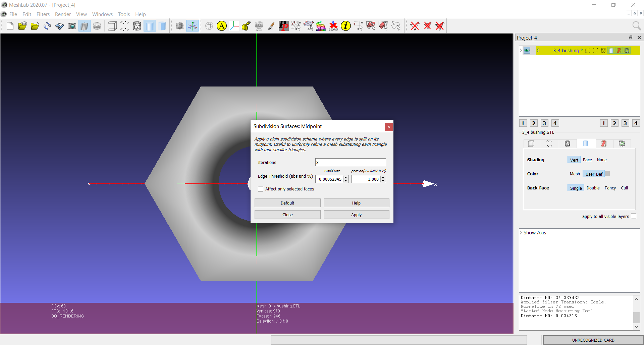This screenshot has height=345, width=644.
Task: Activate the Get Info tool
Action: 345,26
